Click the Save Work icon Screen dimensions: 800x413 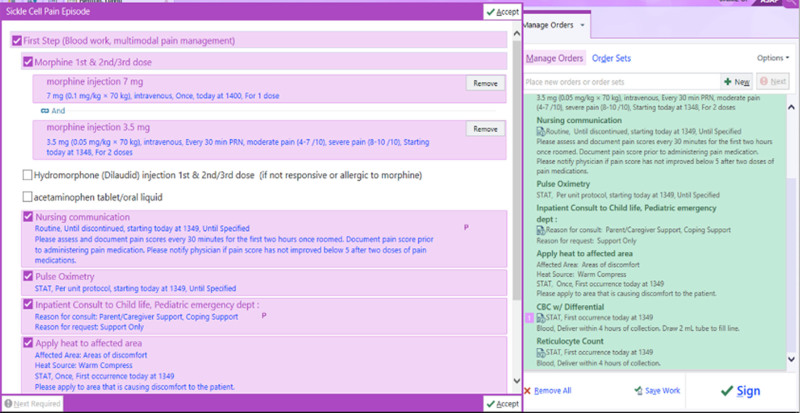(x=638, y=391)
